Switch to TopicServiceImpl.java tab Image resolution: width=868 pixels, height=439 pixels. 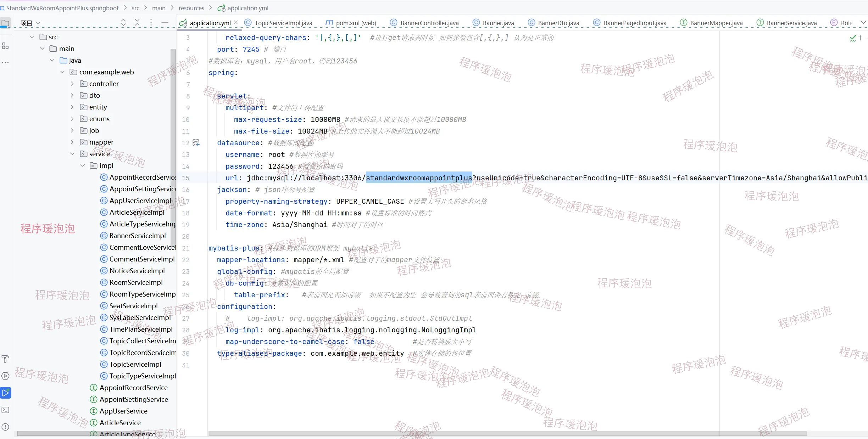[283, 23]
